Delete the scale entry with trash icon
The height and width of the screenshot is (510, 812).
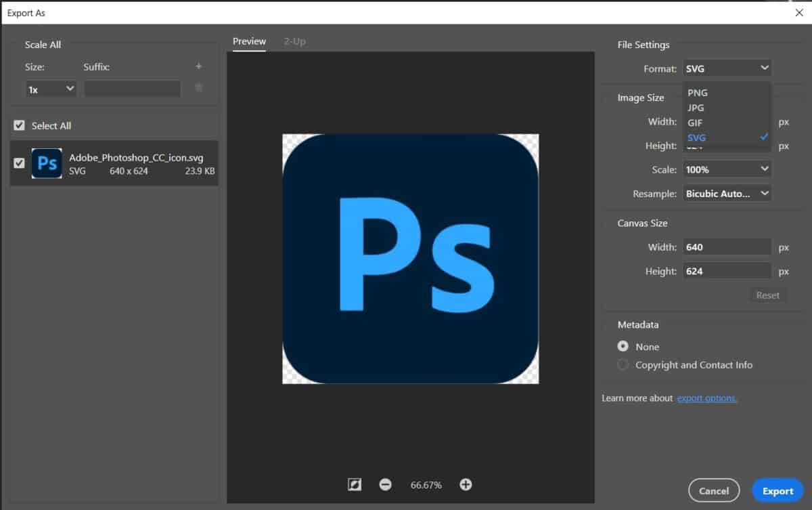[198, 88]
